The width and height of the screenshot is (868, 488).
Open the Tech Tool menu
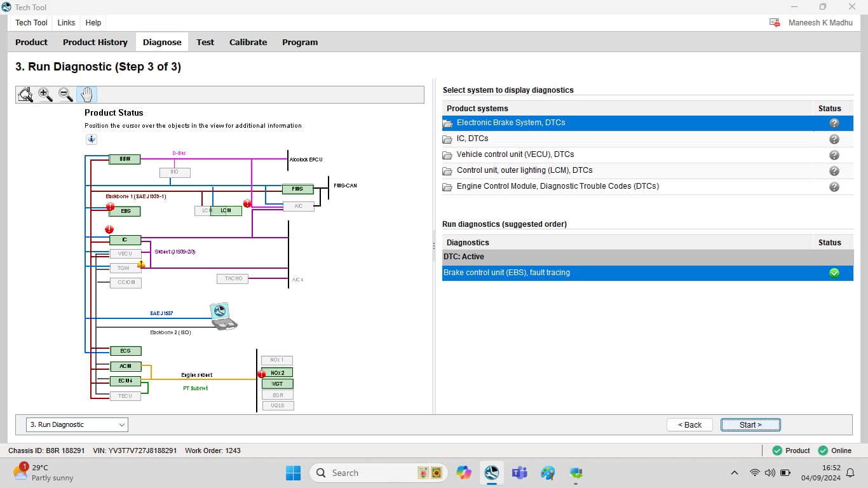[31, 23]
